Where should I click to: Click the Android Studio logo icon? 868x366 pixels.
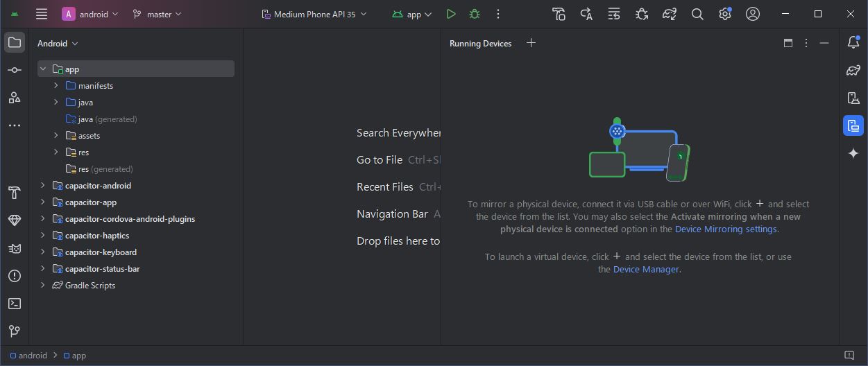point(15,14)
